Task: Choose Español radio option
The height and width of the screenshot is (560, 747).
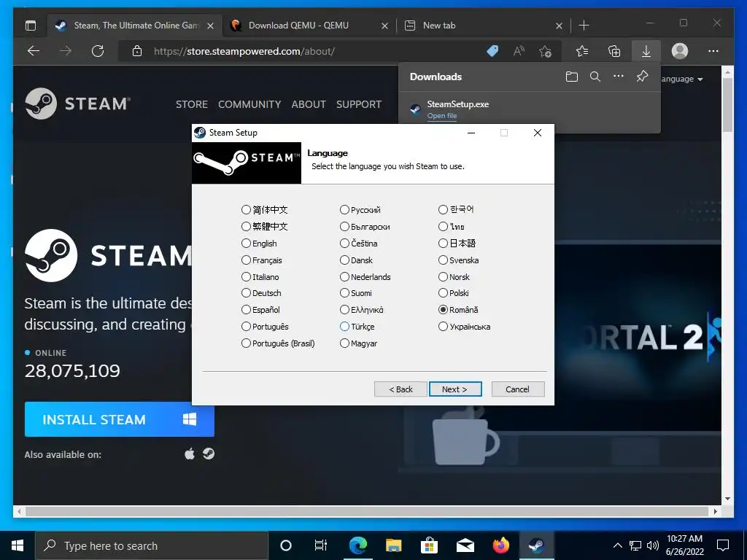Action: 246,309
